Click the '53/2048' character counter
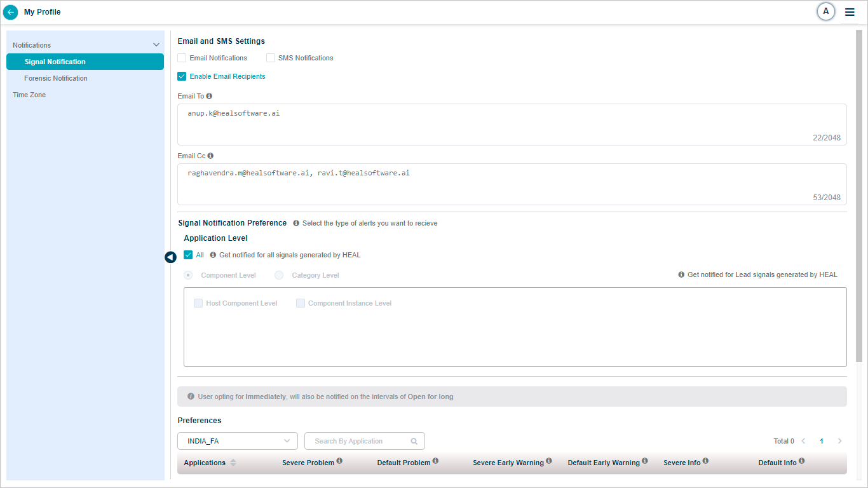The image size is (868, 488). pos(827,198)
